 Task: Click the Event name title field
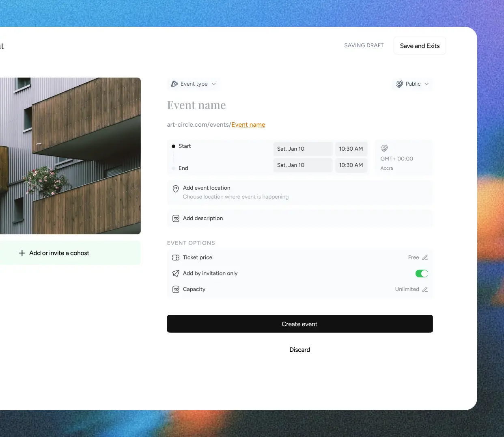[196, 105]
